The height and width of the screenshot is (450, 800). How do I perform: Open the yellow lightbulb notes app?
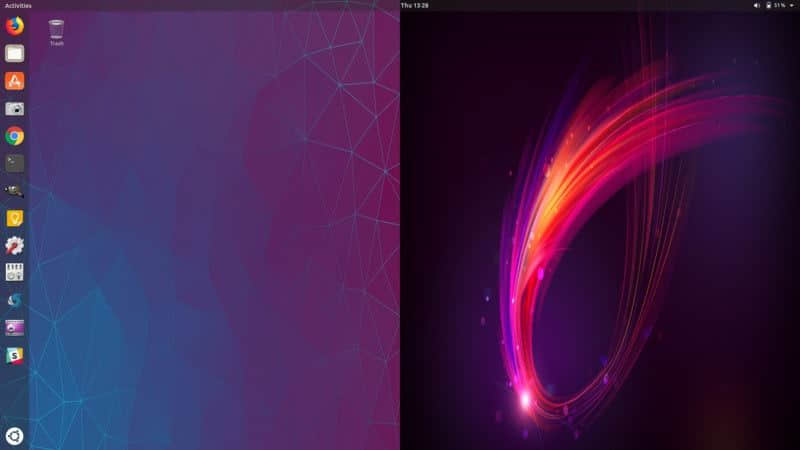pos(14,218)
